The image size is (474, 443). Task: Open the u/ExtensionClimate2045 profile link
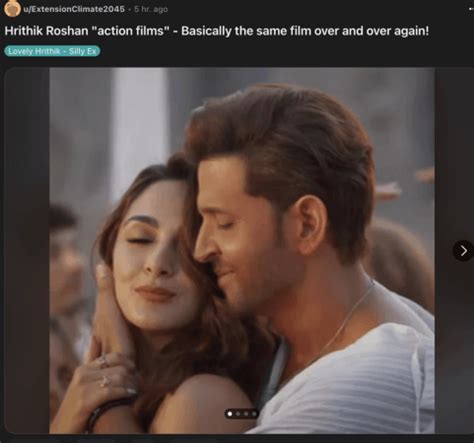[74, 9]
